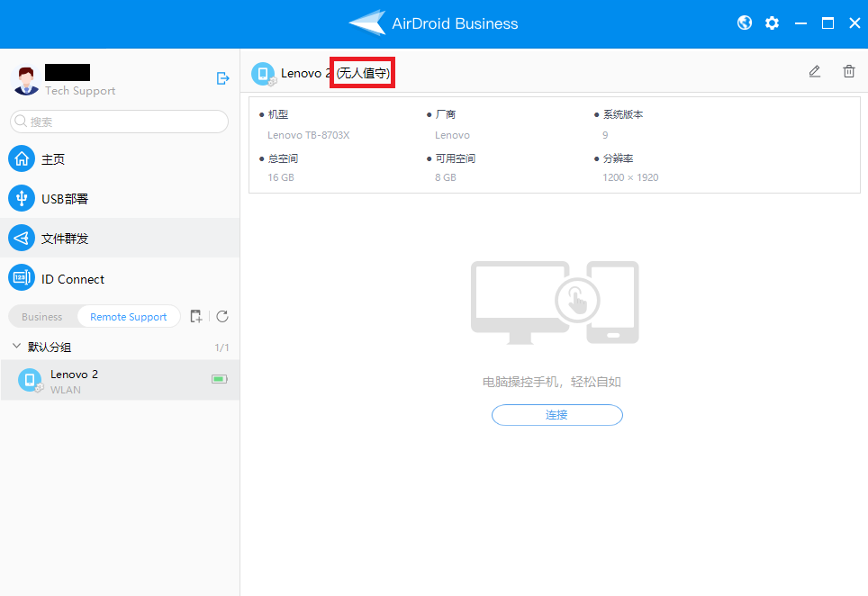Close the AirDroid Business window

pos(854,23)
